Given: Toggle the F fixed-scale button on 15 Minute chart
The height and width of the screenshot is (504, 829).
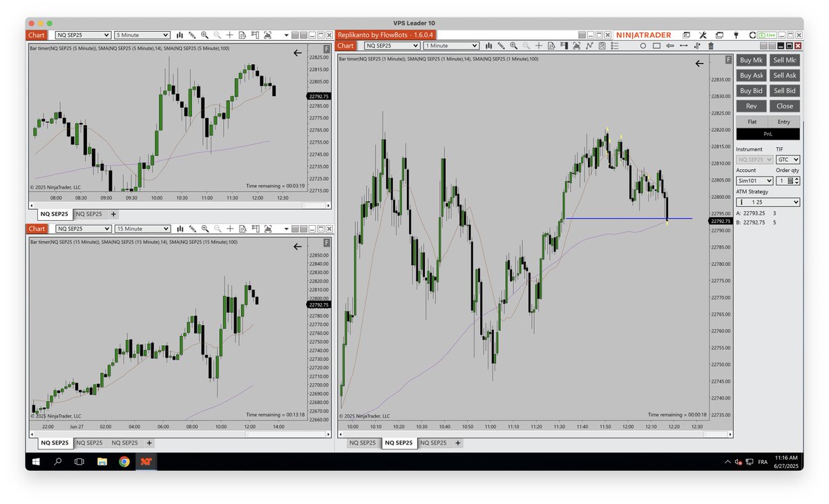Looking at the screenshot, I should click(327, 243).
